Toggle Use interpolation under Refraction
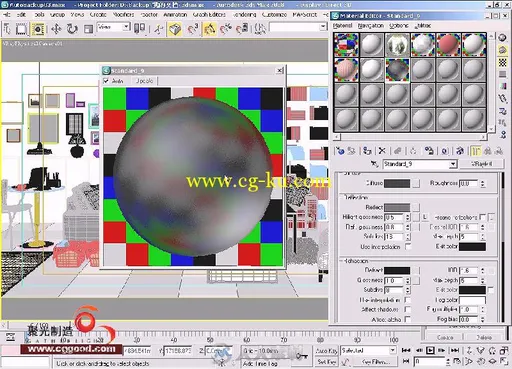 point(407,299)
